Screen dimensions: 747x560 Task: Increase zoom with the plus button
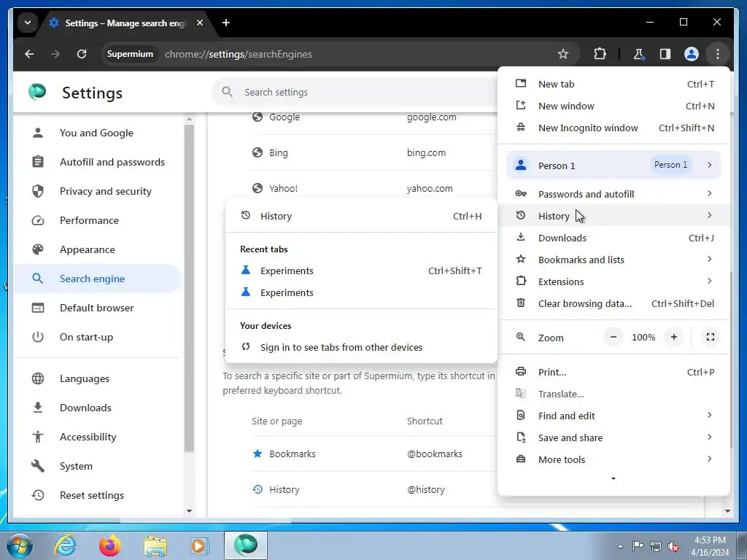click(x=673, y=337)
